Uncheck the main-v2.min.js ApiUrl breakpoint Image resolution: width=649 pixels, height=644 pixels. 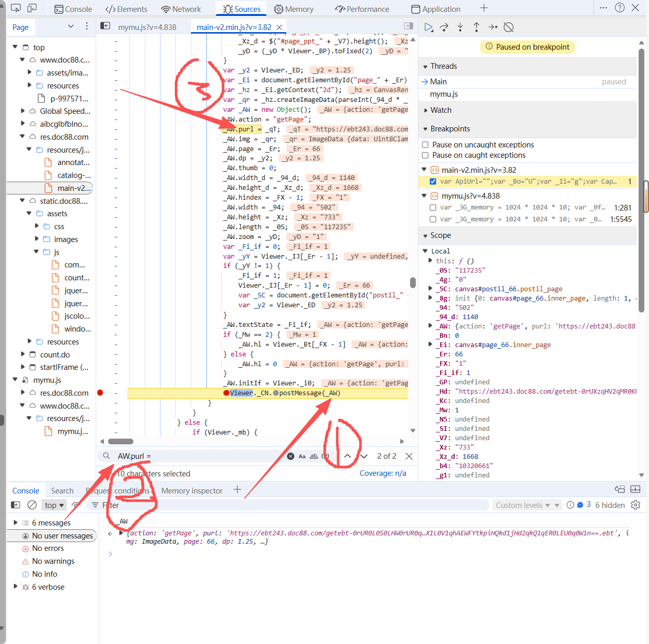[x=433, y=182]
